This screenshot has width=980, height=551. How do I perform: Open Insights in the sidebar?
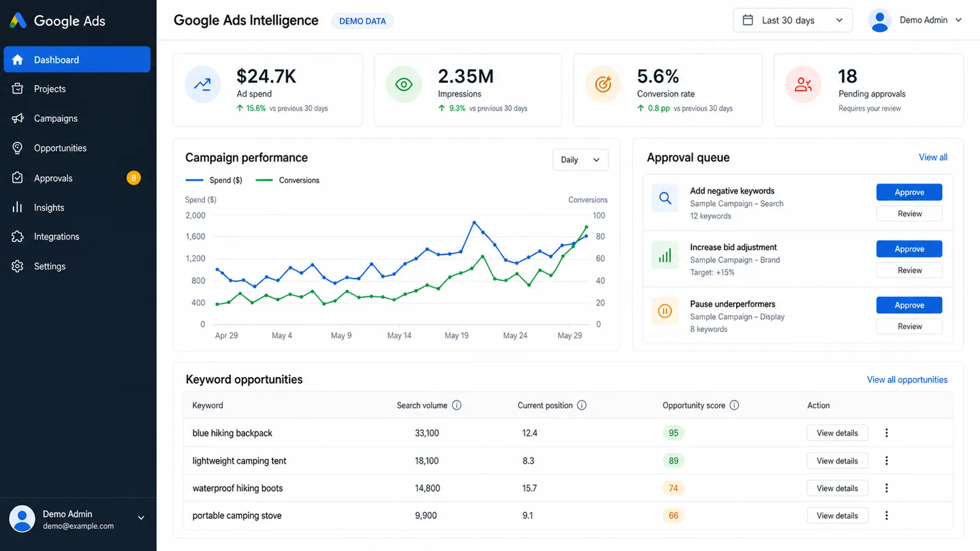pos(77,208)
